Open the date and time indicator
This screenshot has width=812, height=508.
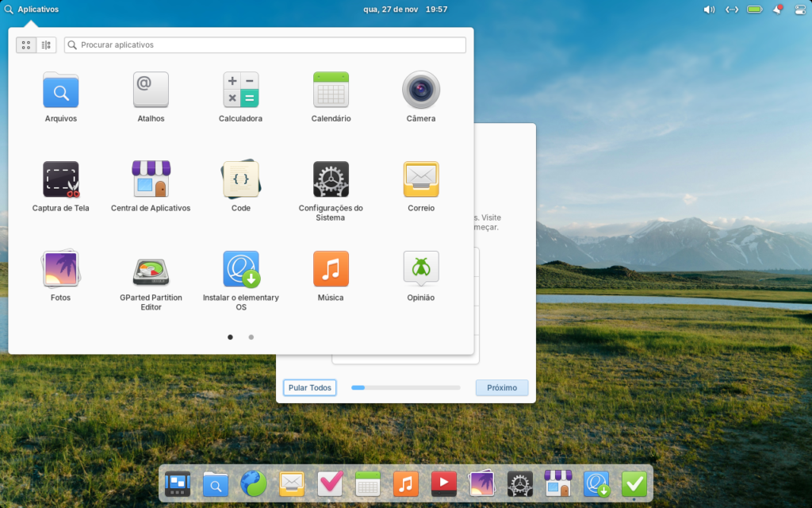tap(405, 10)
